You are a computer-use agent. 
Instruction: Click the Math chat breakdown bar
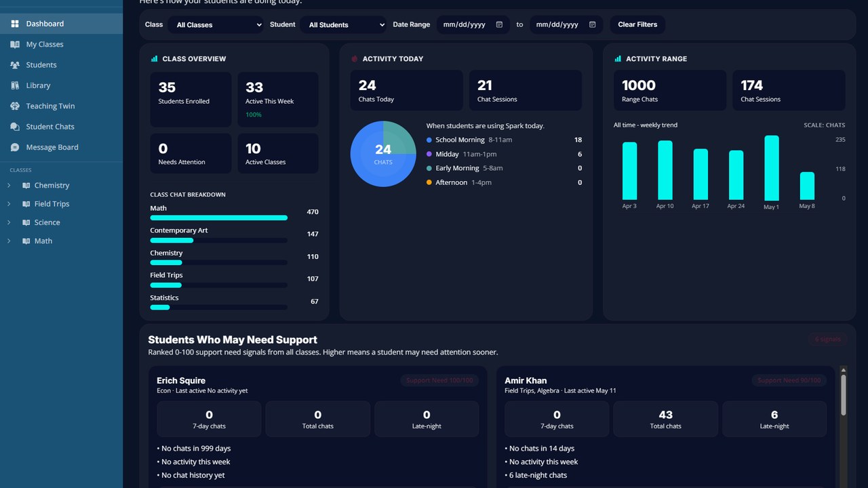[x=218, y=218]
